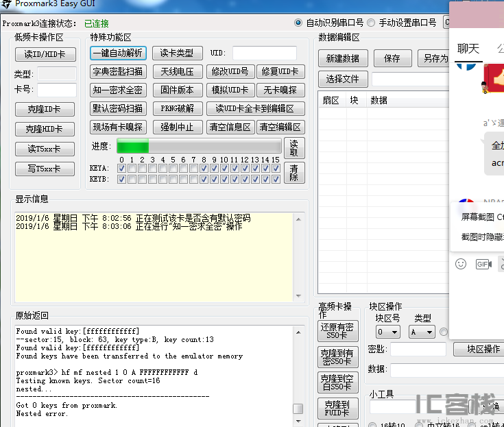Click 克隆HID卡 button

[x=45, y=129]
